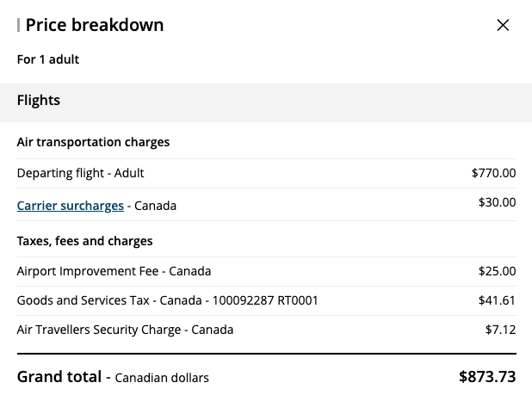Image resolution: width=532 pixels, height=395 pixels.
Task: Click the Air transportation charges heading
Action: tap(93, 142)
